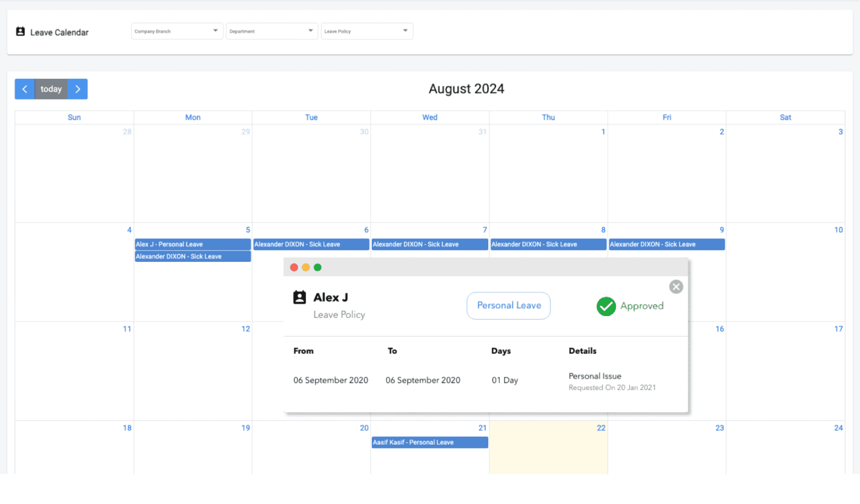This screenshot has height=504, width=860.
Task: Open the Company Branch dropdown
Action: pos(177,31)
